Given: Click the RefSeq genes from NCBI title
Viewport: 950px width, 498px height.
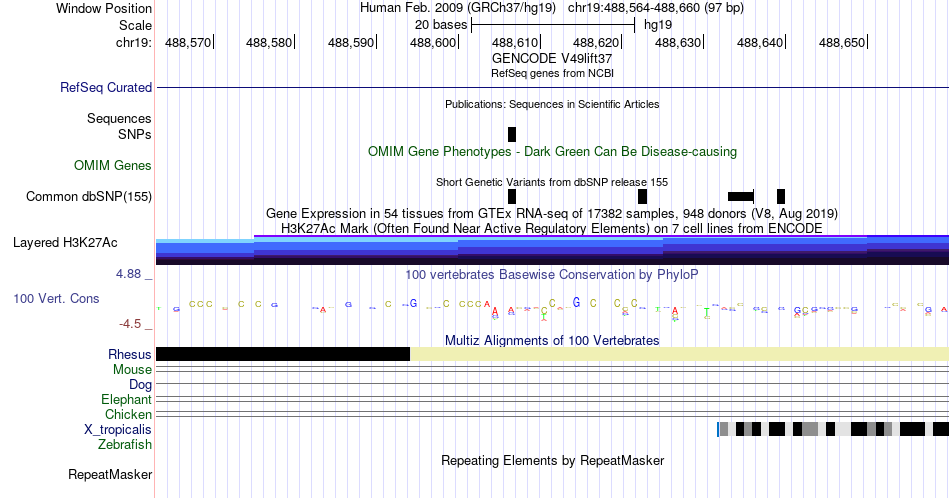Looking at the screenshot, I should coord(552,73).
